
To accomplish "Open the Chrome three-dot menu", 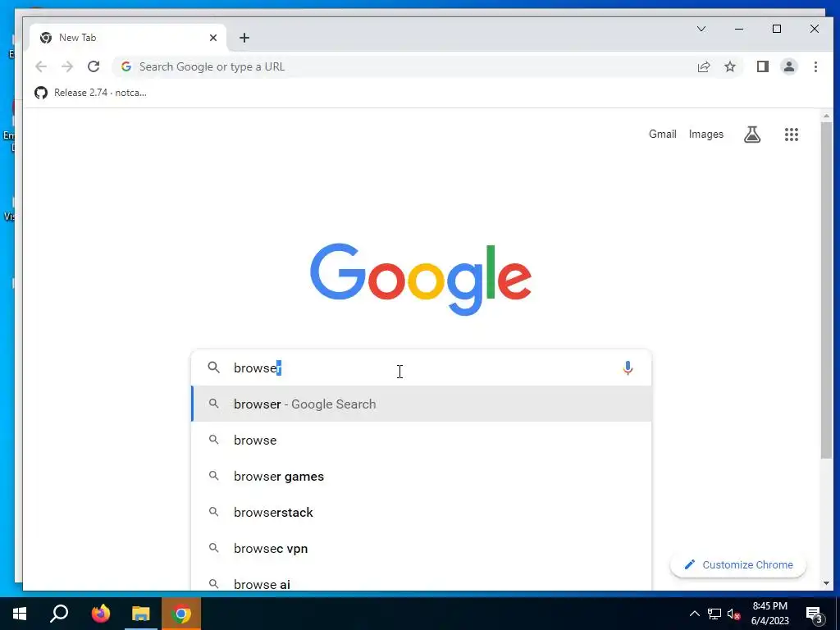I will click(815, 66).
